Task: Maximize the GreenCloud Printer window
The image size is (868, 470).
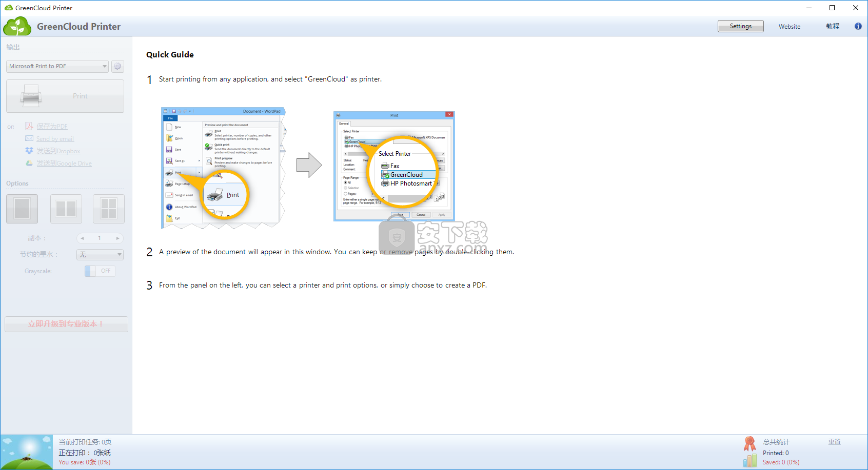Action: (x=832, y=8)
